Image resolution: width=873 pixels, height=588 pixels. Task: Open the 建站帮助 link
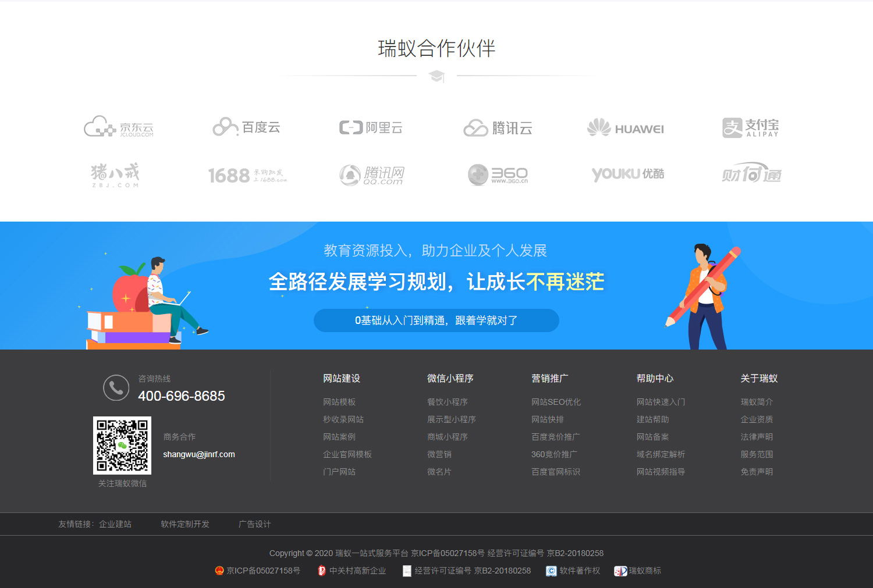(x=653, y=419)
